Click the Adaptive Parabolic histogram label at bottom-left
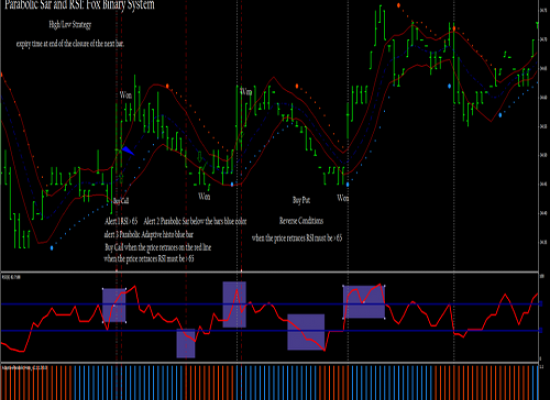The width and height of the screenshot is (550, 400). point(25,368)
